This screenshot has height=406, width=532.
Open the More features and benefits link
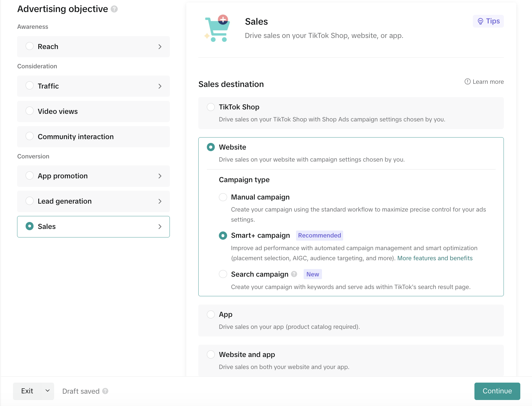coord(435,258)
